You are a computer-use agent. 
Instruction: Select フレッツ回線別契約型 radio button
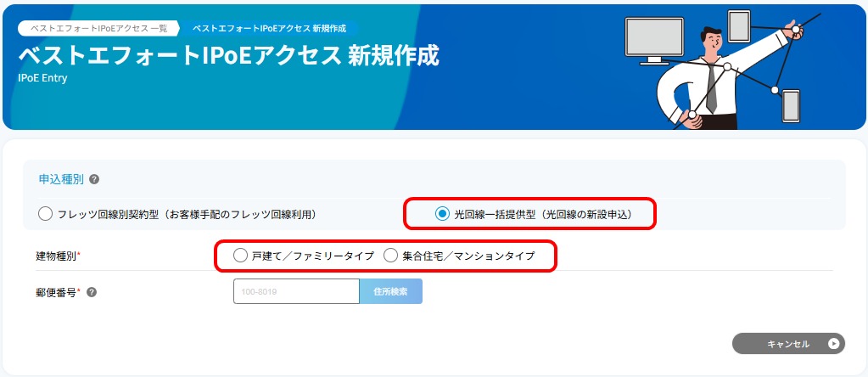[45, 214]
